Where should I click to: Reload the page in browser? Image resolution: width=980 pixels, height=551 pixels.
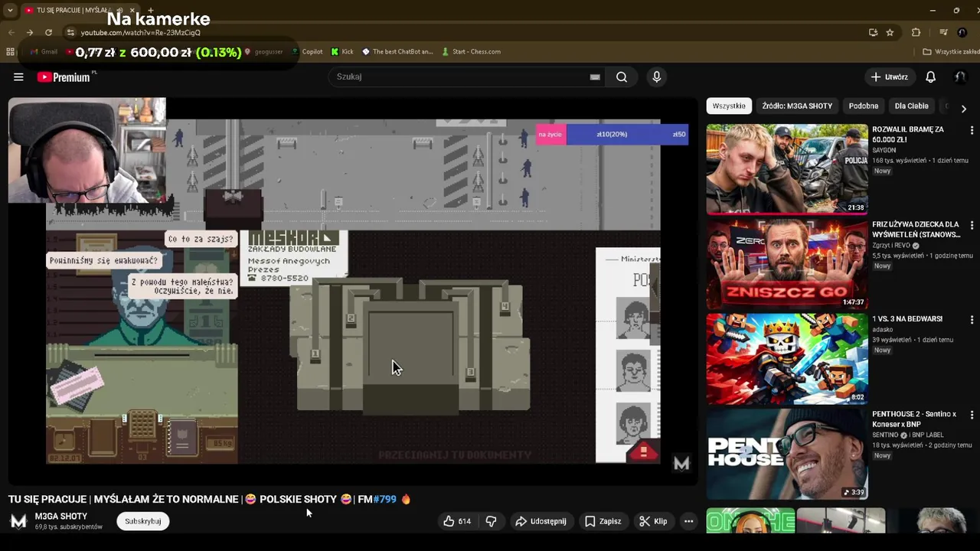pyautogui.click(x=48, y=32)
